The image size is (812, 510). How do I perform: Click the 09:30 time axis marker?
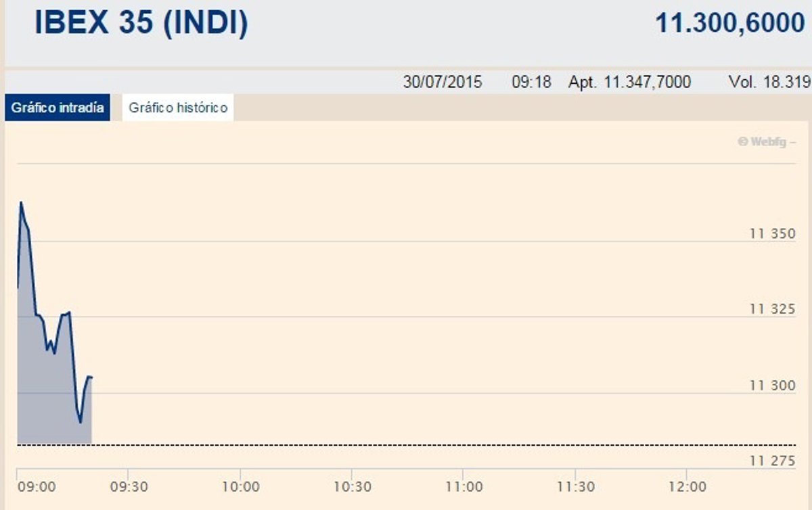tap(128, 487)
